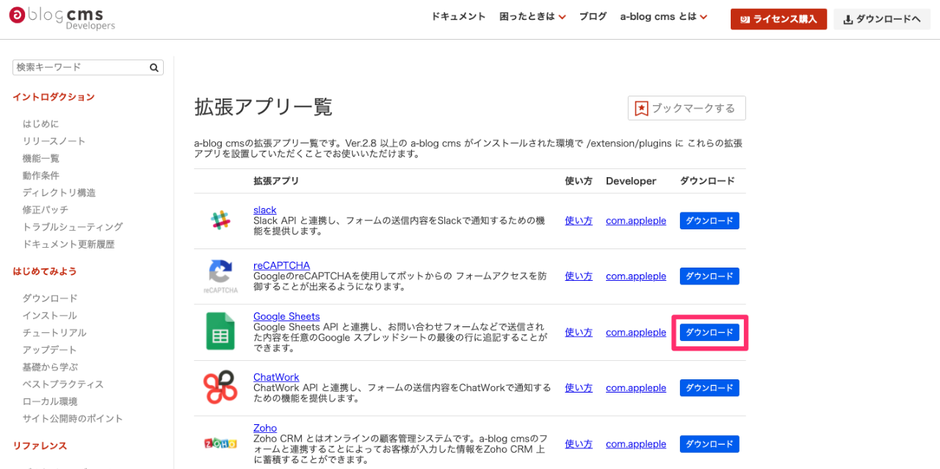
Task: Click the ダウンロードへ header button
Action: 882,19
